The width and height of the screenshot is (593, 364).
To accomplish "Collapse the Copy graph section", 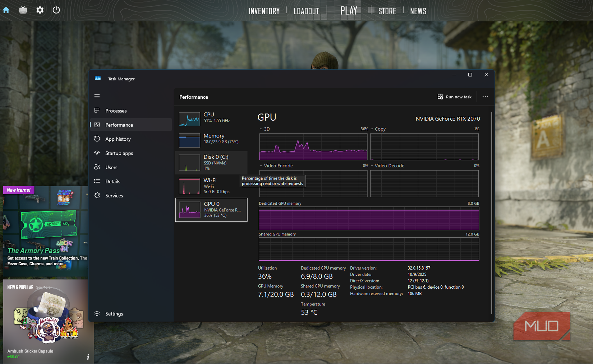I will (x=372, y=129).
